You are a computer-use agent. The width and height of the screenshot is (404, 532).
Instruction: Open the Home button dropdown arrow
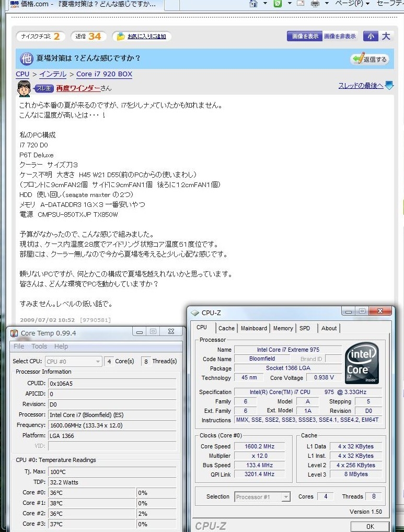coord(266,3)
